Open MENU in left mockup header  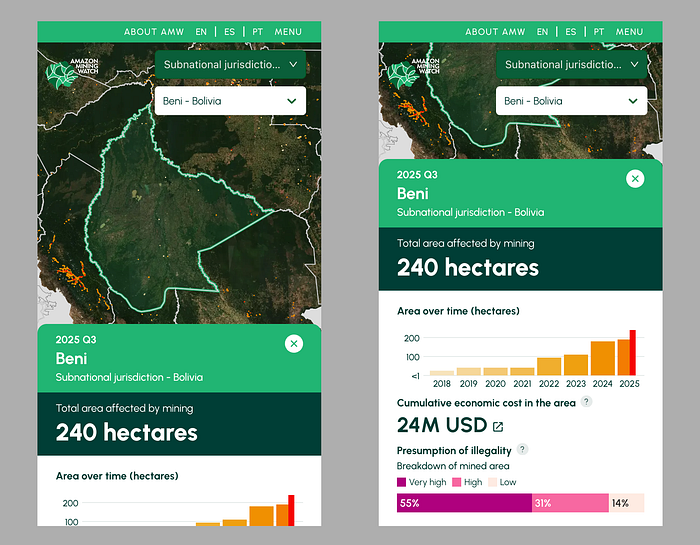pyautogui.click(x=288, y=32)
